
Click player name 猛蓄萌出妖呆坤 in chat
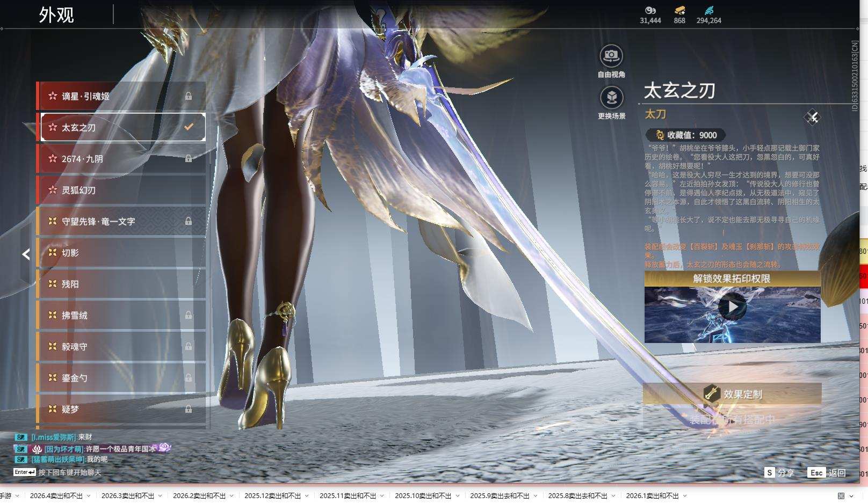tap(59, 459)
